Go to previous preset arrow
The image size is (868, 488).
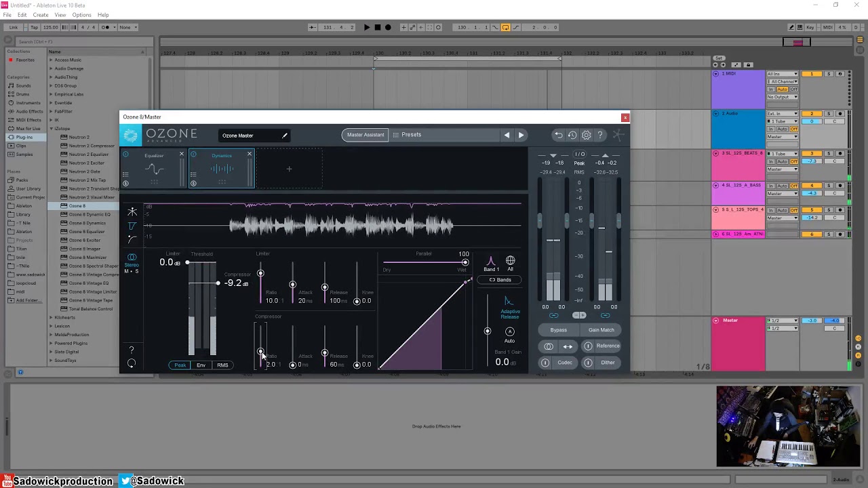click(507, 135)
